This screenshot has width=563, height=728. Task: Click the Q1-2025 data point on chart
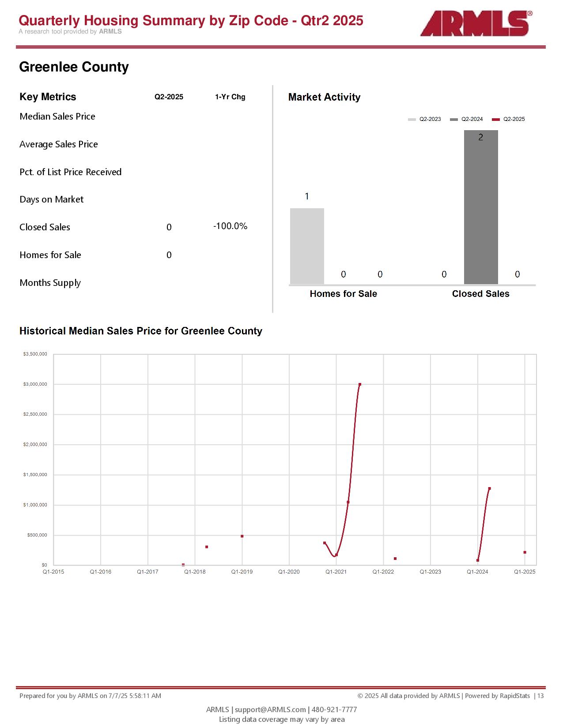(525, 552)
